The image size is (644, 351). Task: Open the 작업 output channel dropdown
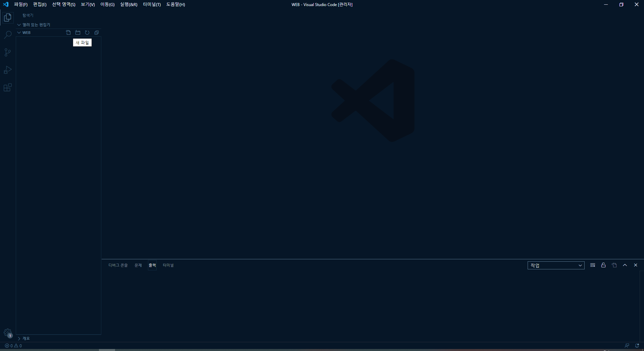[556, 265]
